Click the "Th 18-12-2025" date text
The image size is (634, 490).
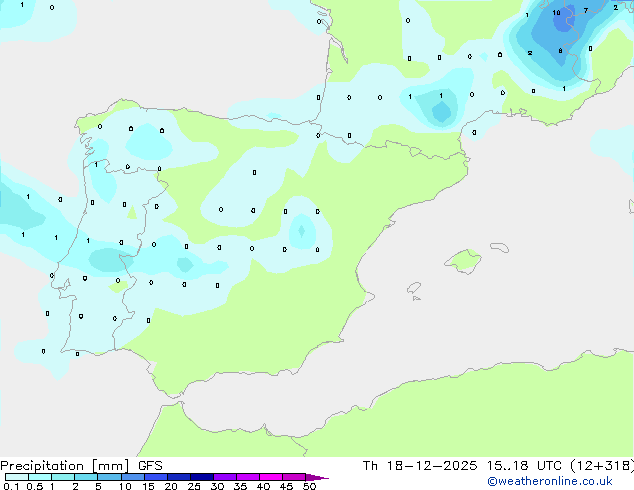tap(420, 466)
